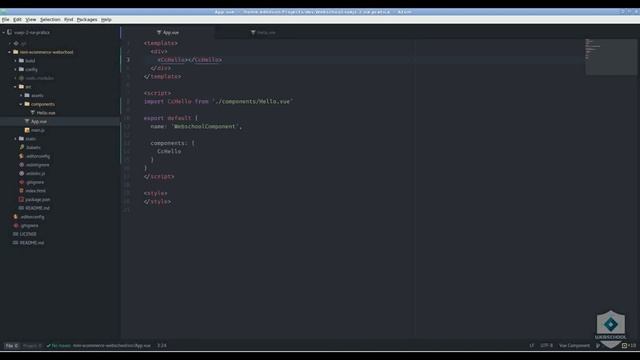This screenshot has height=360, width=640.
Task: Open the View menu
Action: click(x=31, y=20)
